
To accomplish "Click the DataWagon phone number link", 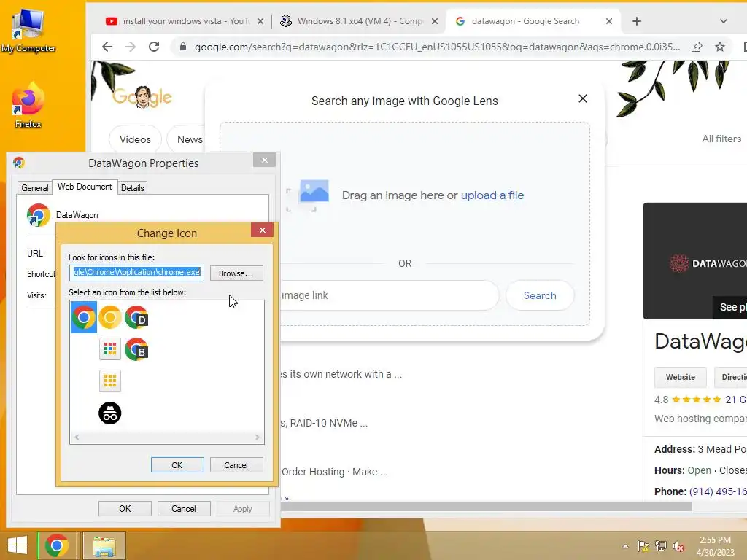I will click(718, 491).
